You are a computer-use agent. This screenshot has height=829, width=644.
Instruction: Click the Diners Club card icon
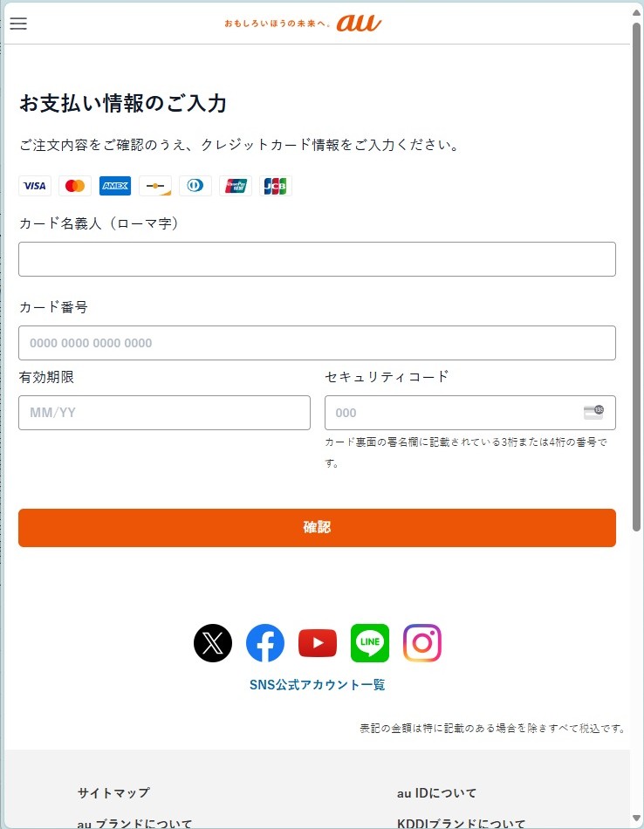coord(195,186)
